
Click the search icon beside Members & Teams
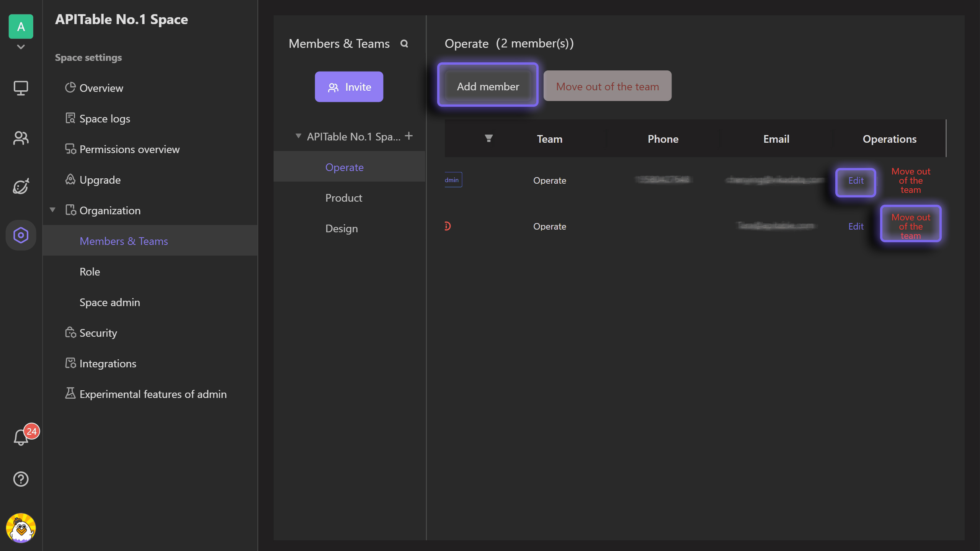(404, 44)
